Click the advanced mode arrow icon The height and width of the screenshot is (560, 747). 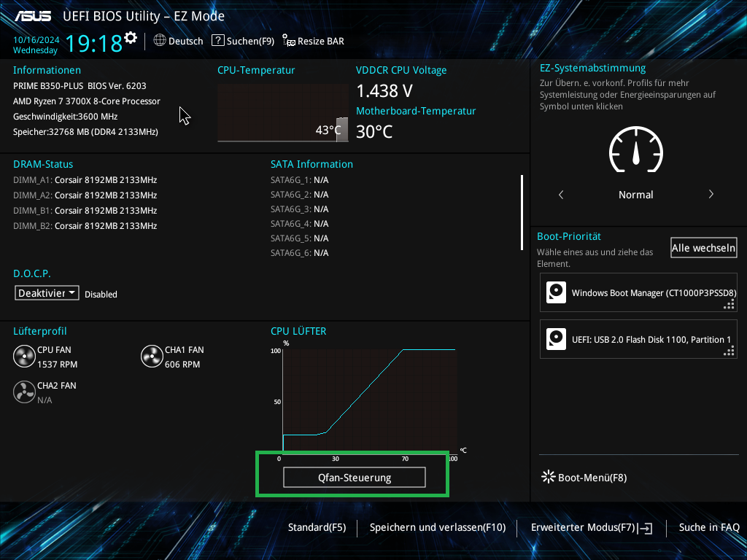(x=646, y=528)
